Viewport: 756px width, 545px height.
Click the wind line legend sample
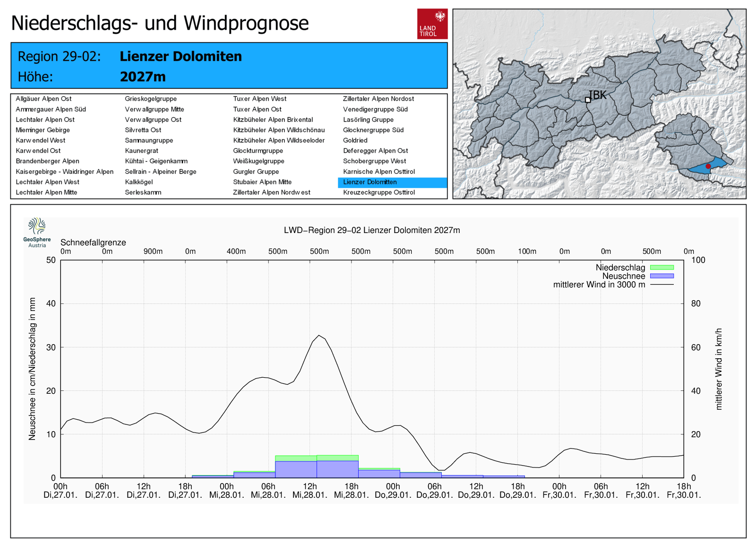(x=662, y=285)
